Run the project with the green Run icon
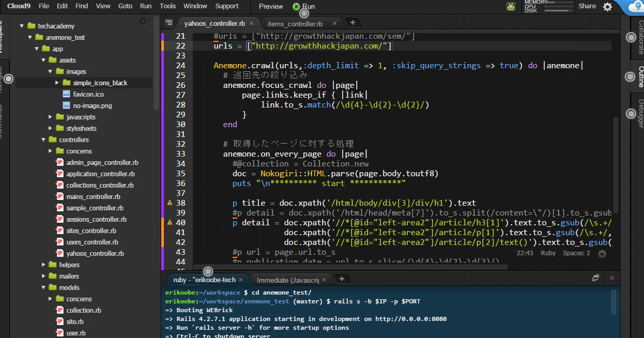The height and width of the screenshot is (338, 644). click(296, 7)
